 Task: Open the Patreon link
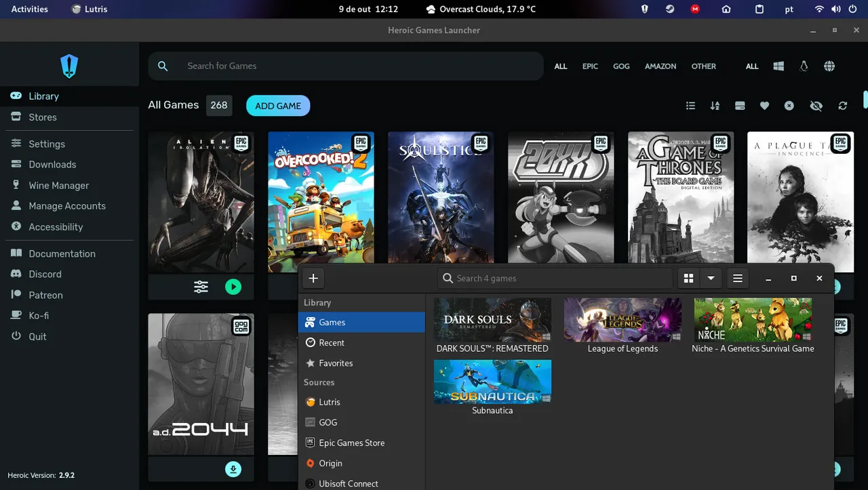click(x=69, y=295)
